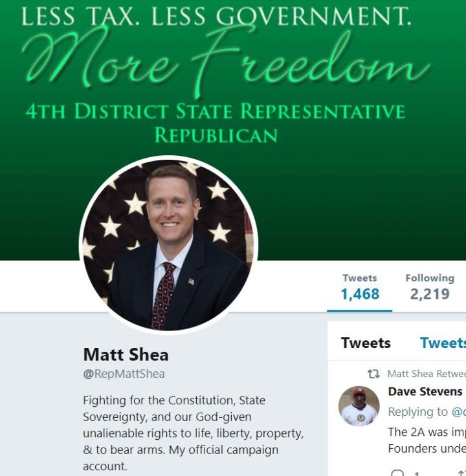Click the reply speech bubble icon under the tweet
This screenshot has width=466, height=476.
pos(397,473)
